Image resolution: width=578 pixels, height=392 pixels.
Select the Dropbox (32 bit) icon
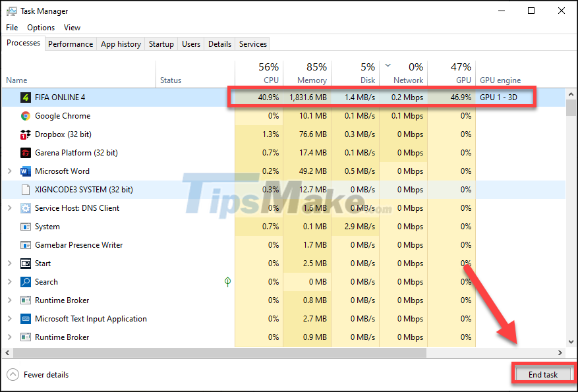click(24, 134)
